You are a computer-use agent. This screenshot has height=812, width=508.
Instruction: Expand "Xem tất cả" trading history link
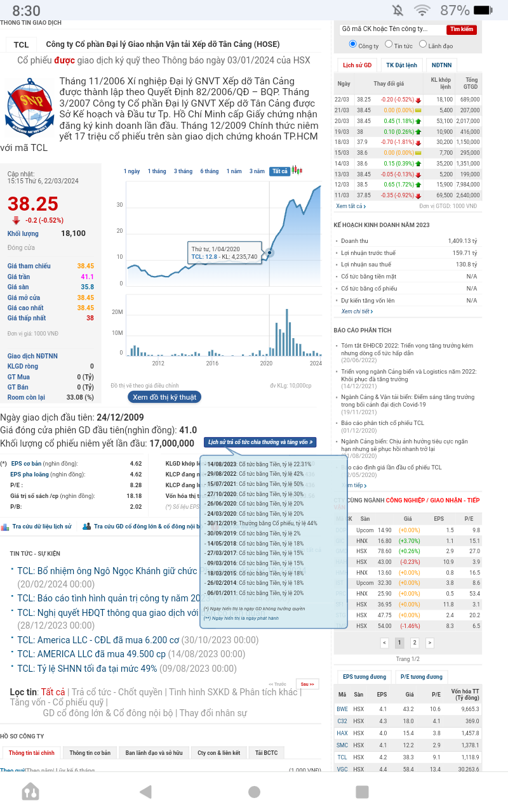point(351,206)
